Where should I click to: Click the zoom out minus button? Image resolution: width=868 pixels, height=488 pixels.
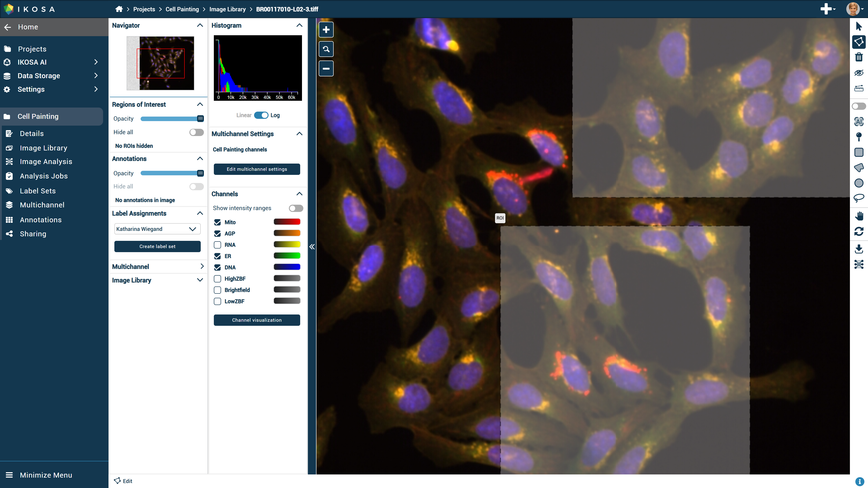[326, 69]
